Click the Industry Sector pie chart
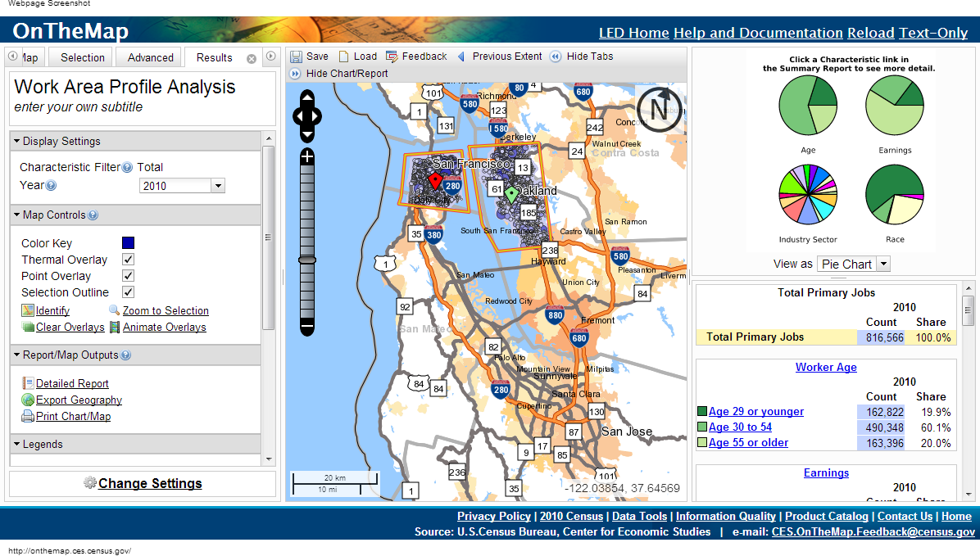The width and height of the screenshot is (980, 556). point(807,194)
